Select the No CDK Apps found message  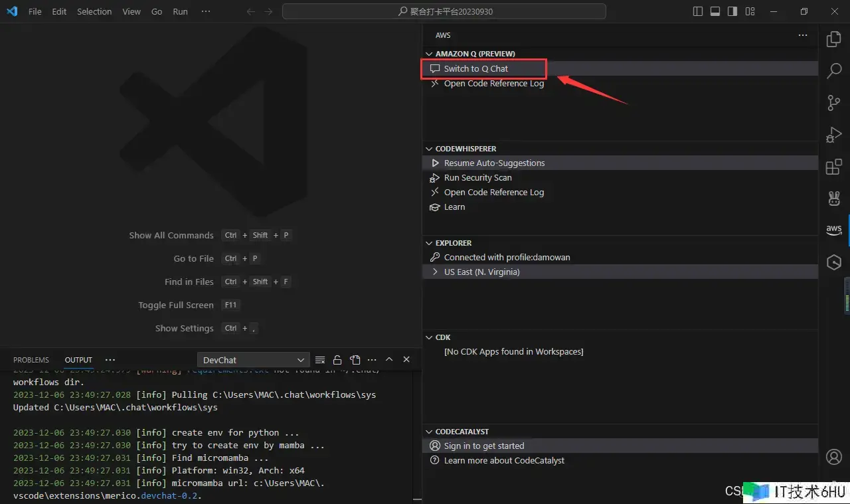(x=513, y=351)
